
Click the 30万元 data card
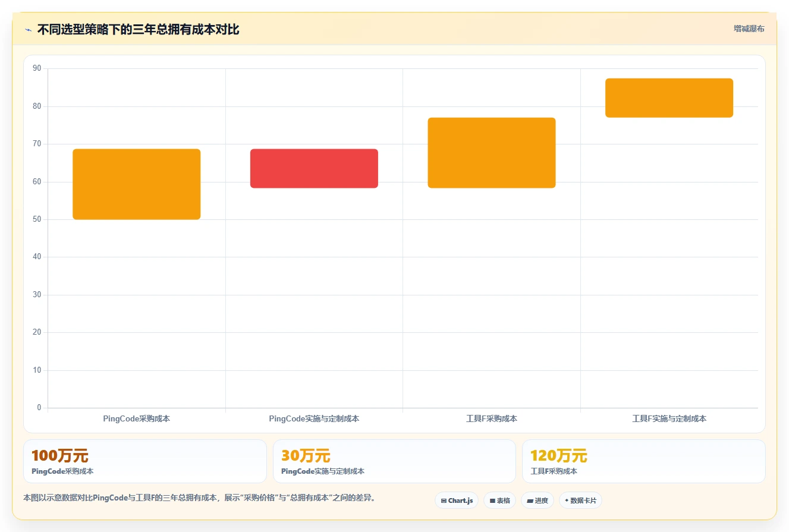click(x=394, y=461)
